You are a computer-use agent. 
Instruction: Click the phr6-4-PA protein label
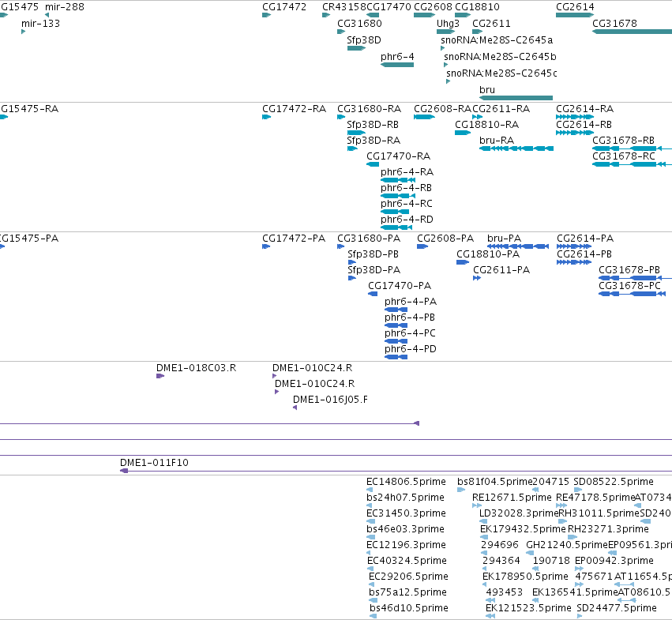pos(411,302)
